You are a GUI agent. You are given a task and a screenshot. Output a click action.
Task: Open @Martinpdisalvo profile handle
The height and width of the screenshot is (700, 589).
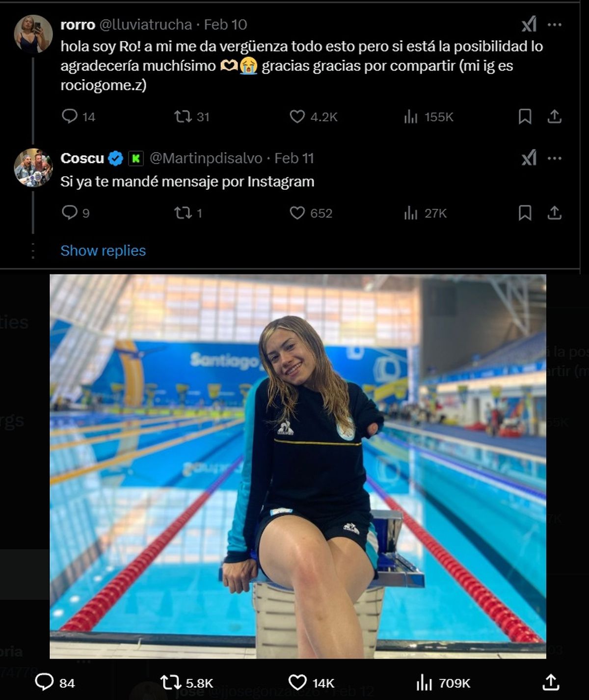pos(206,158)
